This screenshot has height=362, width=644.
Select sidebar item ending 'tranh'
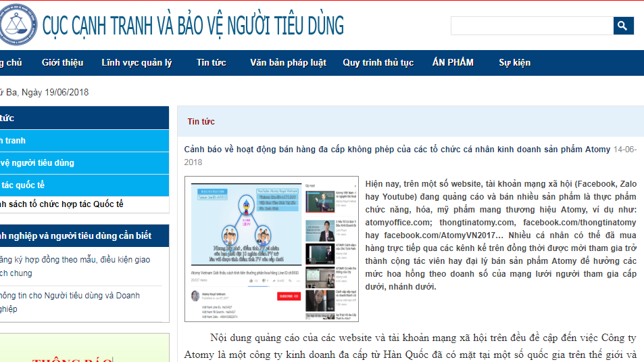(x=84, y=141)
